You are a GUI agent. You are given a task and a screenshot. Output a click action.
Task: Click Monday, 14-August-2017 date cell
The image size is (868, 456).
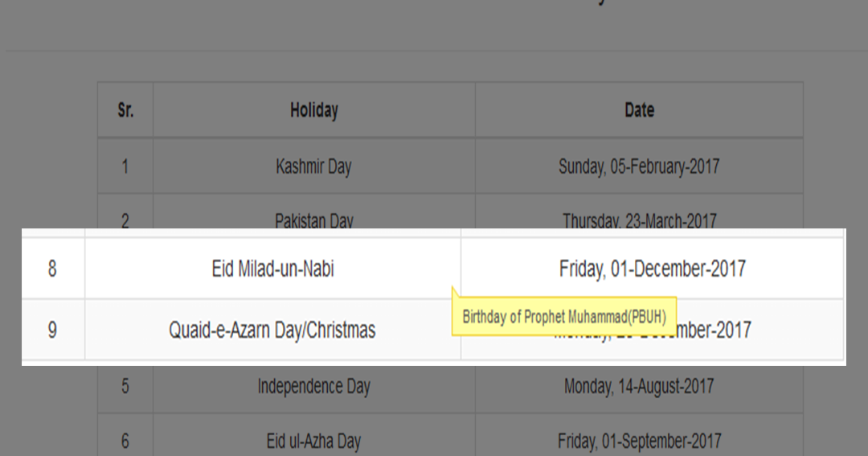[x=640, y=386]
